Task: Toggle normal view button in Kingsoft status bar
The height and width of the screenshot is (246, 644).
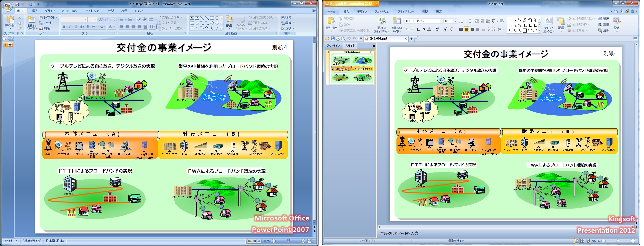Action: point(577,241)
